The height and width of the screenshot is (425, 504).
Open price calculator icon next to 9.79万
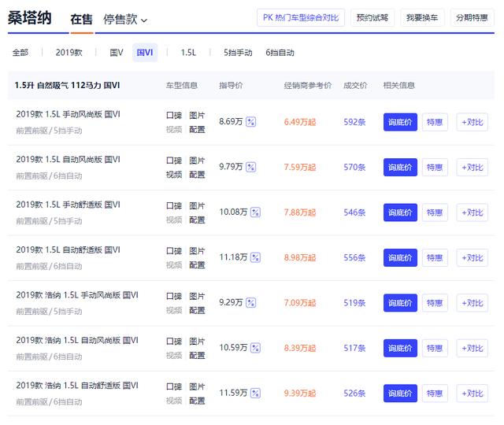250,167
